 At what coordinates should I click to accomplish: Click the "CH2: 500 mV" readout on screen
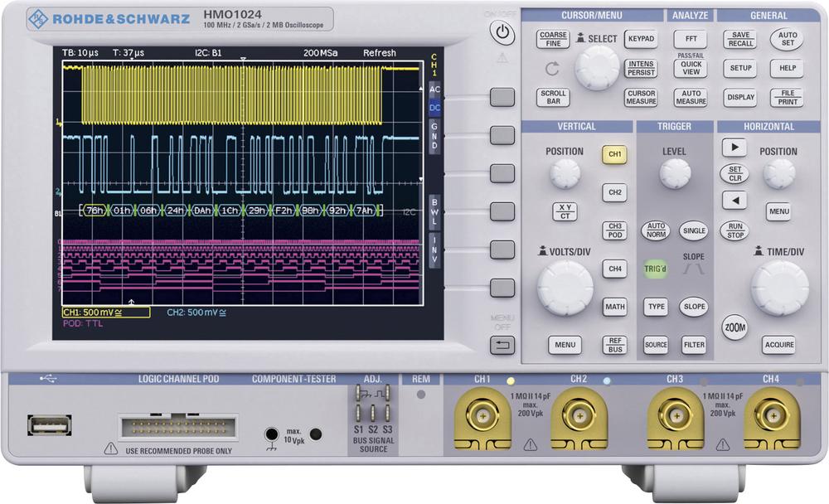[196, 313]
